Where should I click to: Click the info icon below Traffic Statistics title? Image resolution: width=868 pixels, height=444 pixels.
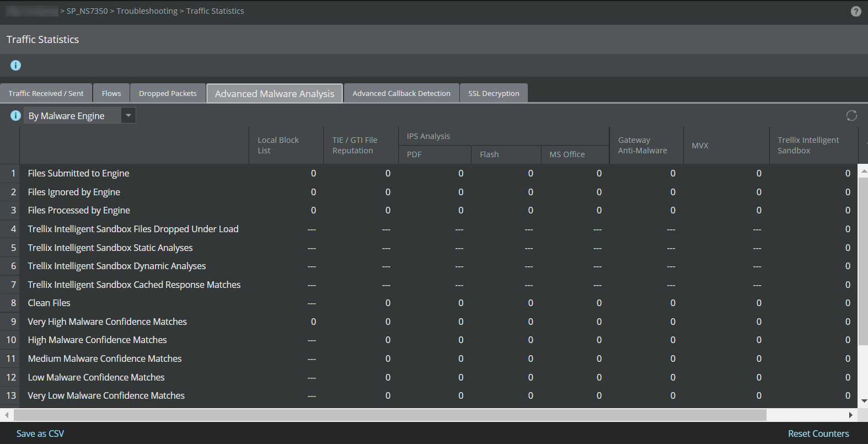click(x=15, y=66)
